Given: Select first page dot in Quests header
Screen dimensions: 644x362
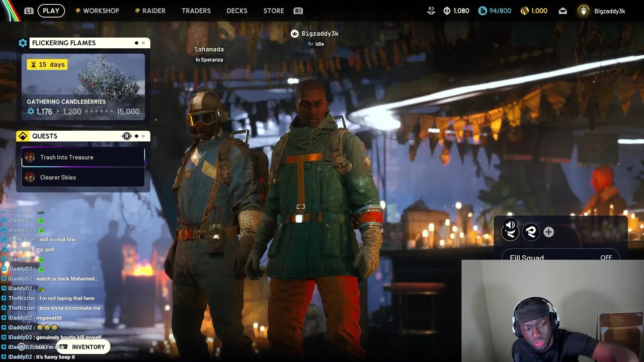Looking at the screenshot, I should coord(136,136).
